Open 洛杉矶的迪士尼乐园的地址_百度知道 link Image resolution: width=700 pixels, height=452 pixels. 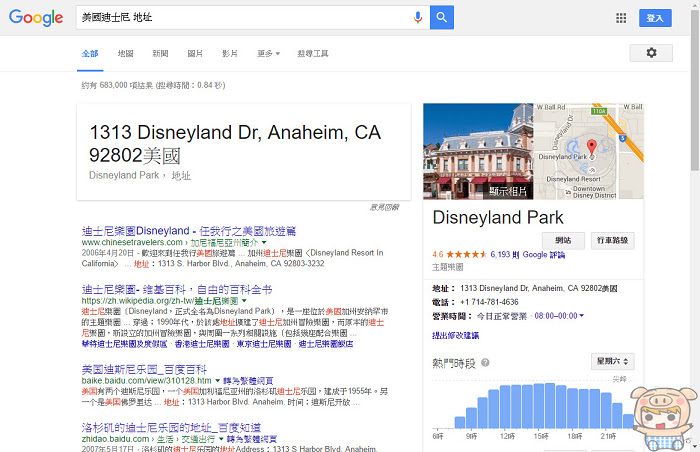pyautogui.click(x=171, y=427)
